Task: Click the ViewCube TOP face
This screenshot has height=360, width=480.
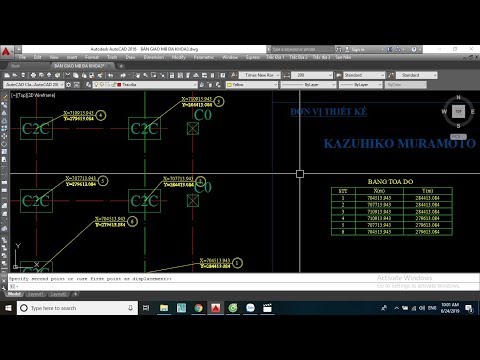Action: point(458,111)
